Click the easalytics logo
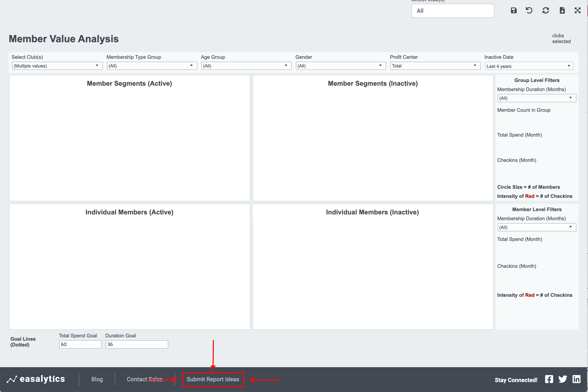The width and height of the screenshot is (588, 392). 36,379
